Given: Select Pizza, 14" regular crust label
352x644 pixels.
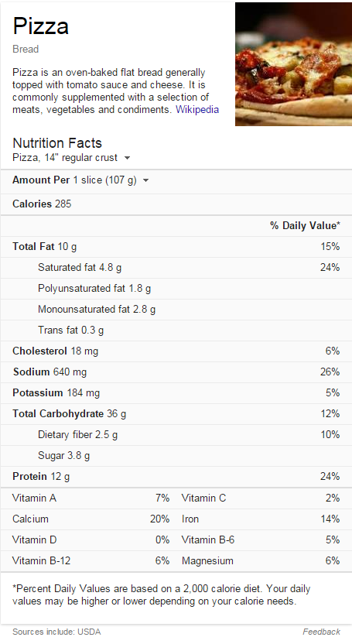Looking at the screenshot, I should point(65,158).
